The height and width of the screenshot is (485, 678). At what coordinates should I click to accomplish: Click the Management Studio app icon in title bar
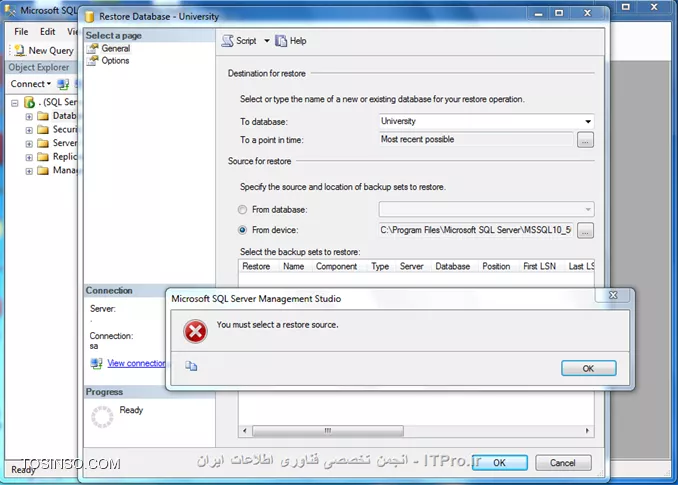[10, 10]
